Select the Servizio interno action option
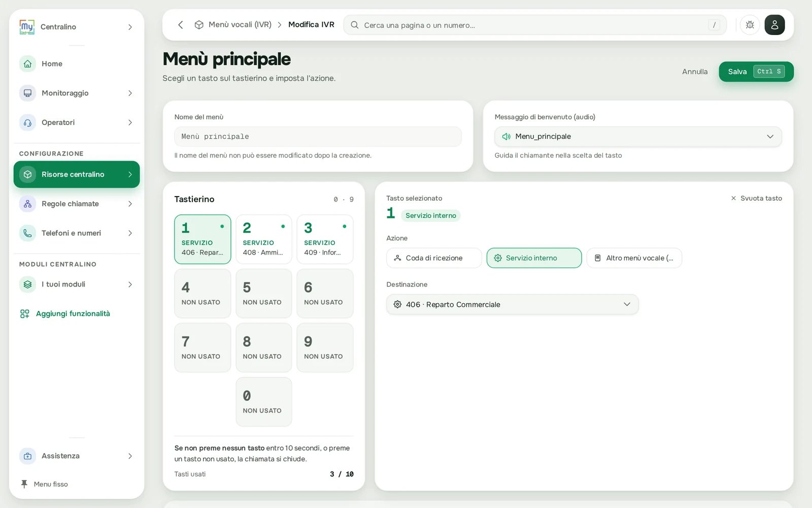This screenshot has width=812, height=508. (x=534, y=258)
